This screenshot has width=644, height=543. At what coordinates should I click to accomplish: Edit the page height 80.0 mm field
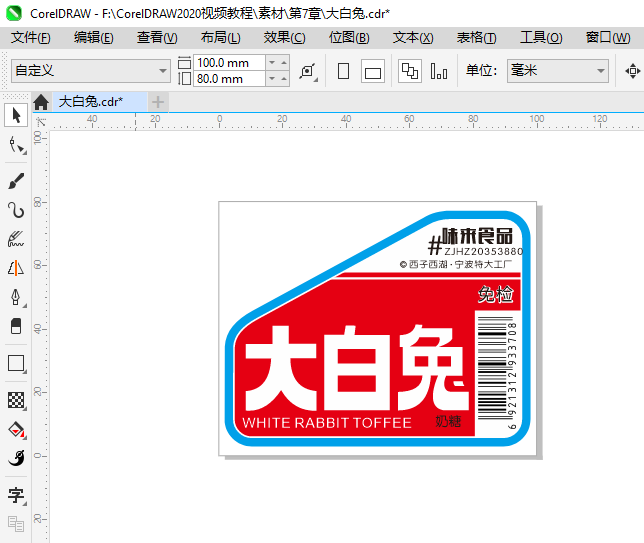[x=229, y=78]
